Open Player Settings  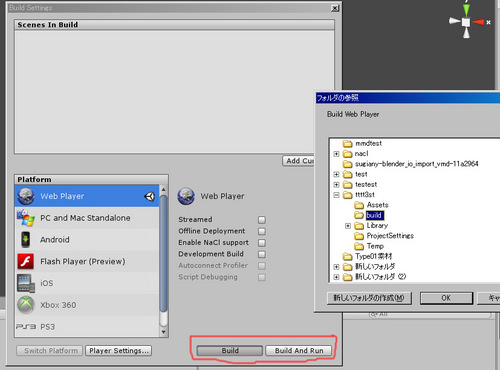pos(119,351)
